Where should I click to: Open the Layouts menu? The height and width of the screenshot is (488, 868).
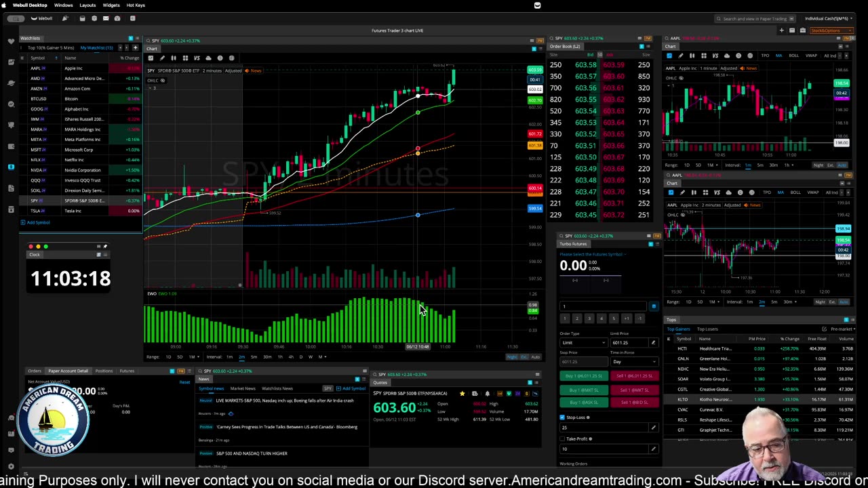coord(87,5)
